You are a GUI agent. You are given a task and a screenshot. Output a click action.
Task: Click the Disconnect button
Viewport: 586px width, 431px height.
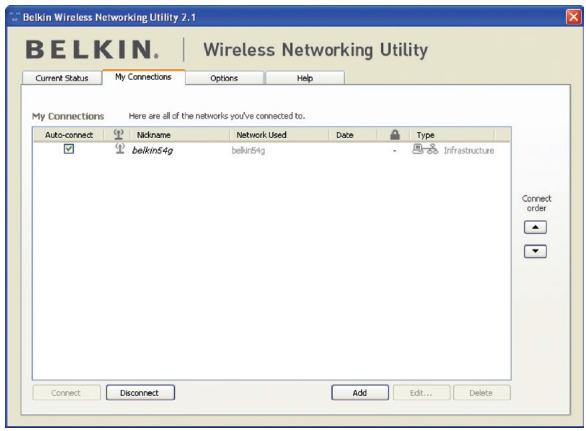pos(140,393)
